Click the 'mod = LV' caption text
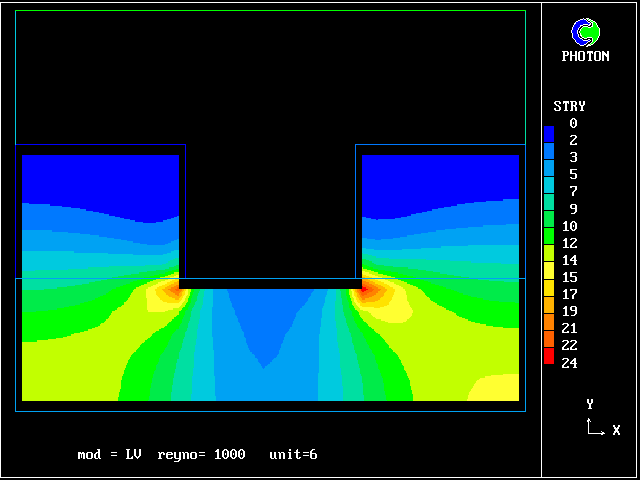 pyautogui.click(x=109, y=455)
